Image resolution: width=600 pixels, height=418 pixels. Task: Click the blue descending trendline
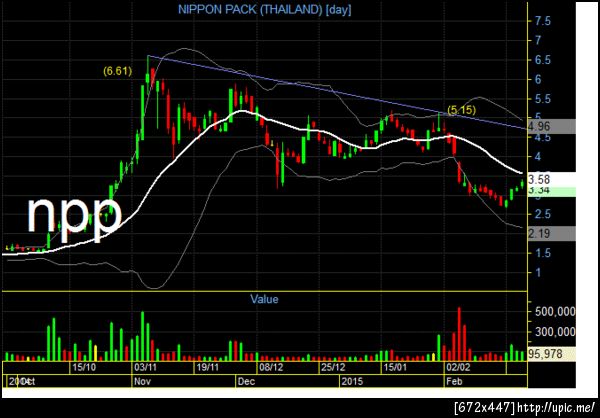[337, 93]
